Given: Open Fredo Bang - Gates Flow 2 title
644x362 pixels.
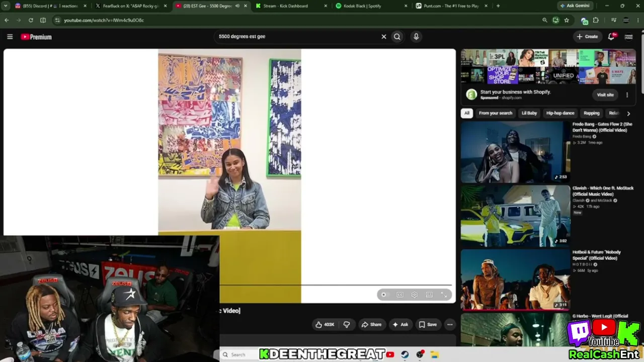Looking at the screenshot, I should click(602, 127).
